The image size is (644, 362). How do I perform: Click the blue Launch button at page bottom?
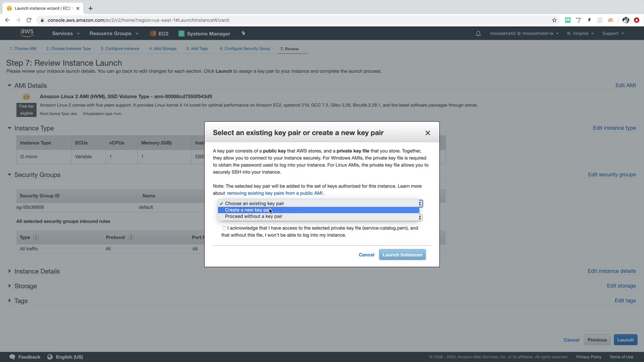tap(625, 340)
